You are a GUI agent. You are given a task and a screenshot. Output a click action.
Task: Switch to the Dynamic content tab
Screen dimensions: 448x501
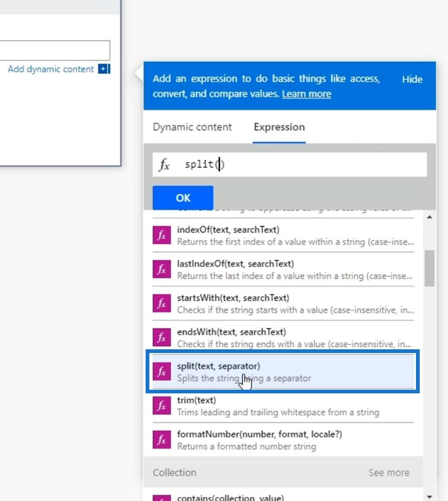click(192, 127)
